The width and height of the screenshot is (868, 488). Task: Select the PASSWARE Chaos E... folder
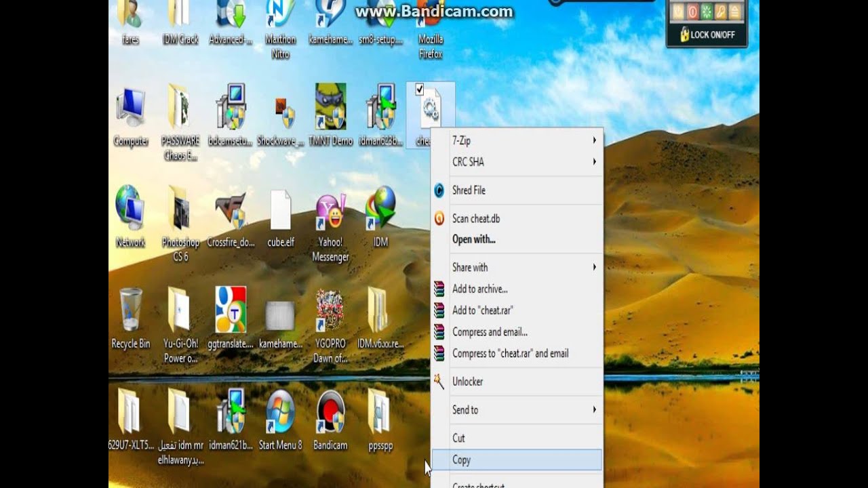click(x=180, y=122)
